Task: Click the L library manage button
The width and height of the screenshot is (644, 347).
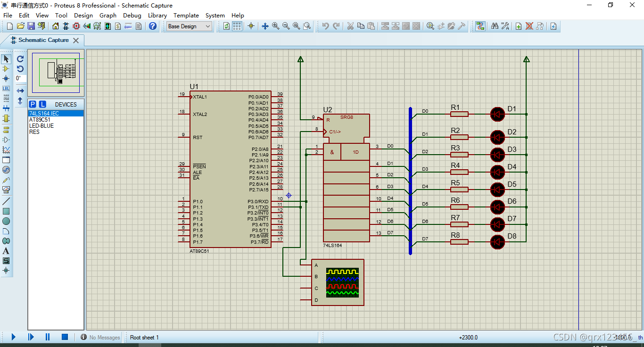Action: click(42, 104)
